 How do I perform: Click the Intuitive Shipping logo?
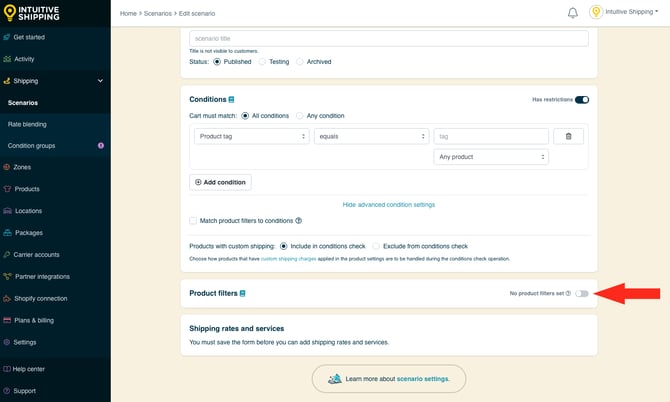click(31, 13)
